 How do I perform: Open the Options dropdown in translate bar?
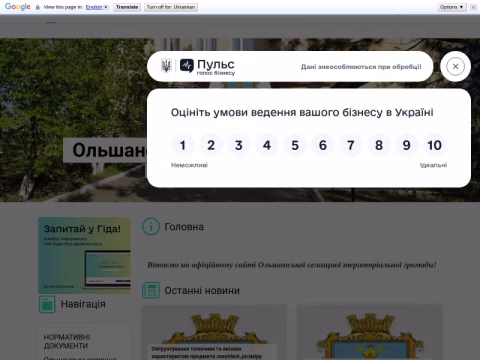tap(452, 7)
